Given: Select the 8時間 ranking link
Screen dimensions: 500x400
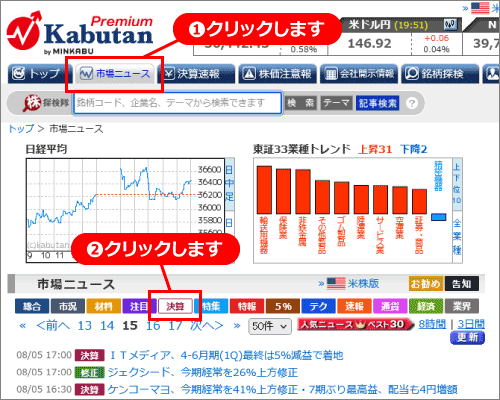Looking at the screenshot, I should pos(432,324).
